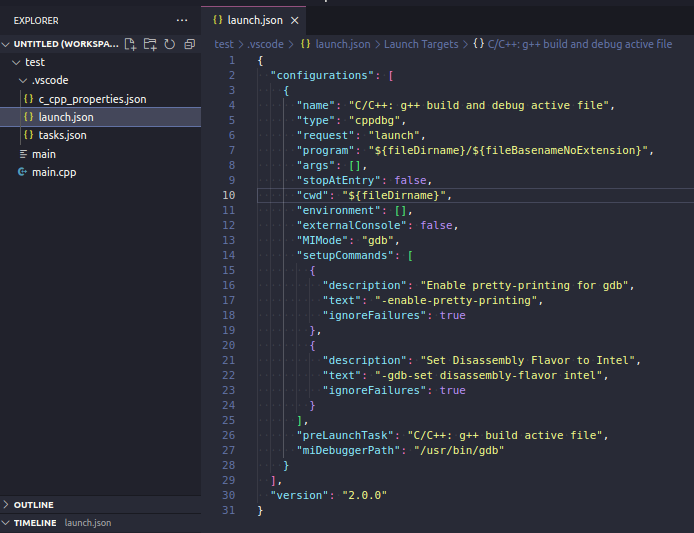Click launch.json label in Timeline header
Viewport: 694px width, 533px height.
[x=88, y=523]
